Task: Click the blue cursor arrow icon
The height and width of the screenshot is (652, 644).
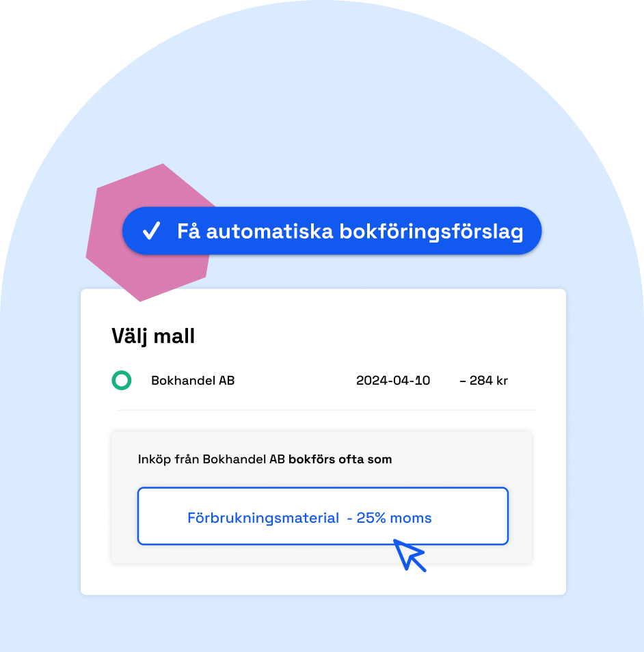Action: [410, 555]
